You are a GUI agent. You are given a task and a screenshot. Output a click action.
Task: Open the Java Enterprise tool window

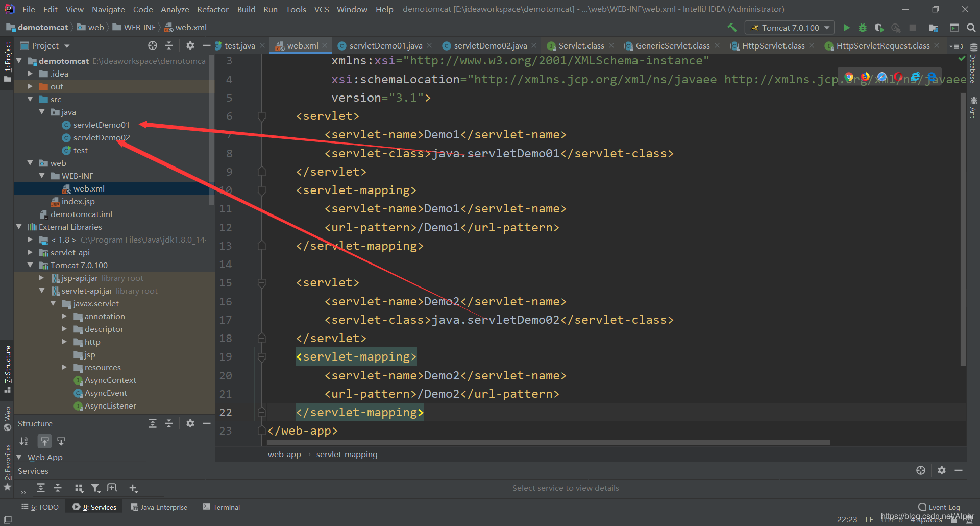coord(159,507)
